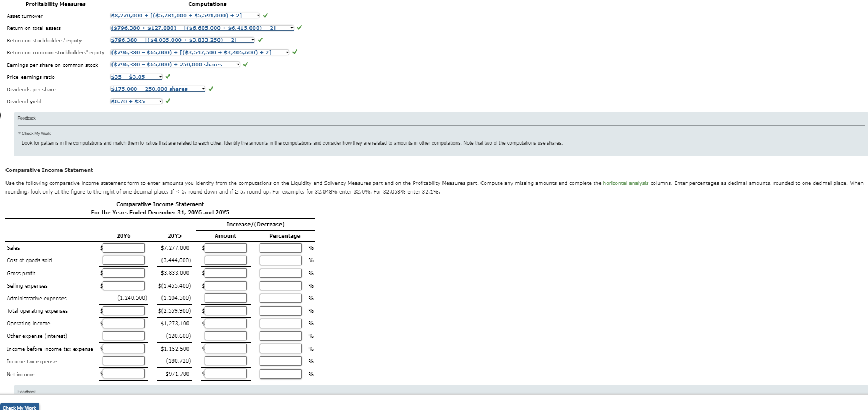
Task: Click the Total operating expenses Percentage field
Action: (x=281, y=311)
